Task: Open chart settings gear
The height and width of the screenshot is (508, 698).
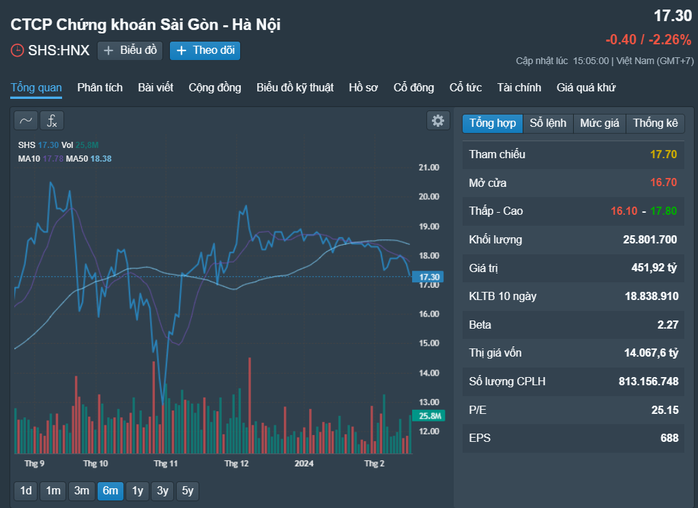Action: [x=437, y=121]
